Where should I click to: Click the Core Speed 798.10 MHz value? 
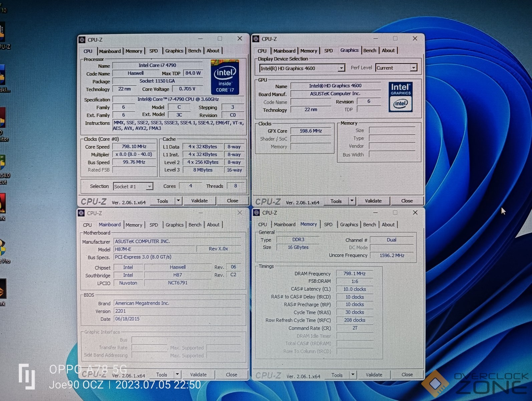point(134,147)
